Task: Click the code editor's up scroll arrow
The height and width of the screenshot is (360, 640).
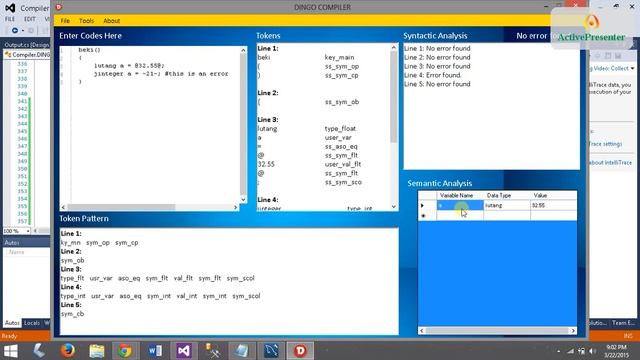Action: 243,50
